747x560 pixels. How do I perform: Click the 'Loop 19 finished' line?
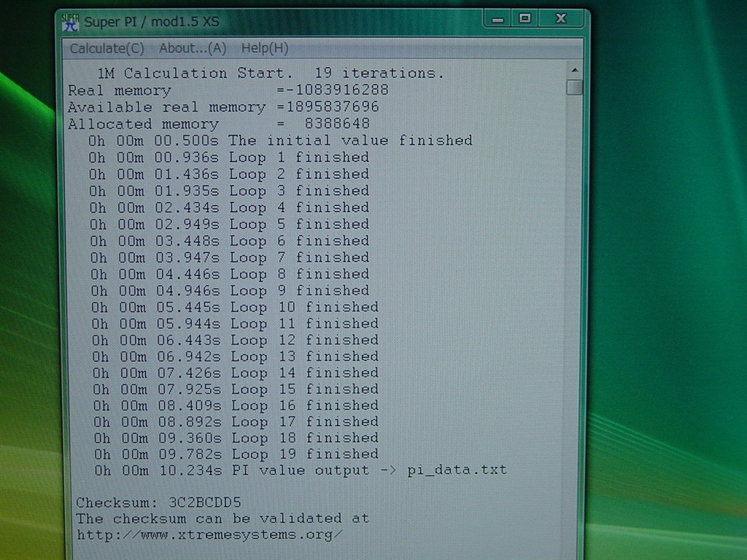[x=237, y=454]
